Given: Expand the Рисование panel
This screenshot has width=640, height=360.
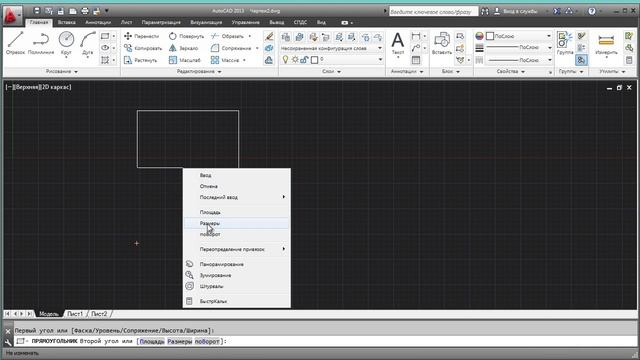Looking at the screenshot, I should pyautogui.click(x=62, y=71).
